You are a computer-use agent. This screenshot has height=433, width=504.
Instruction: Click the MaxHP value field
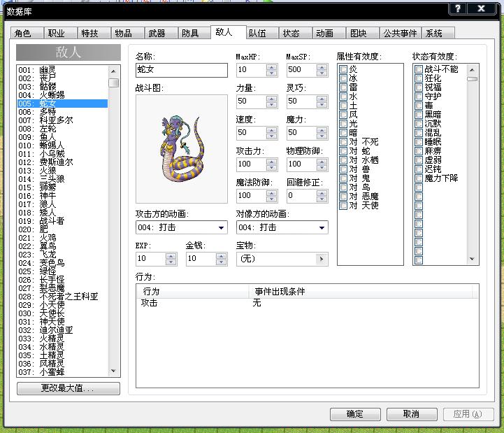pyautogui.click(x=252, y=70)
